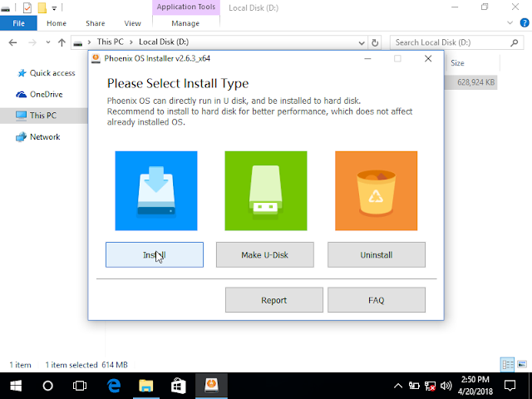Click the Properties quick access toolbar icon
Screen dimensions: 532x399
(27, 7)
